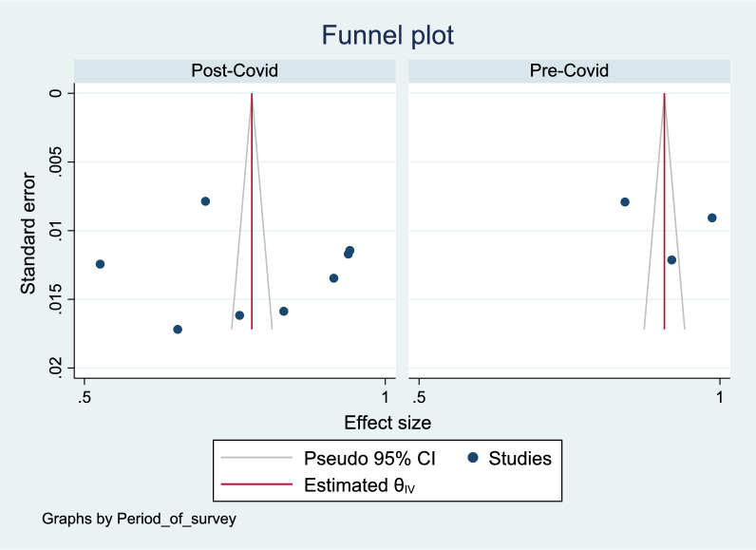Select the Pre-Covid panel header

point(570,71)
